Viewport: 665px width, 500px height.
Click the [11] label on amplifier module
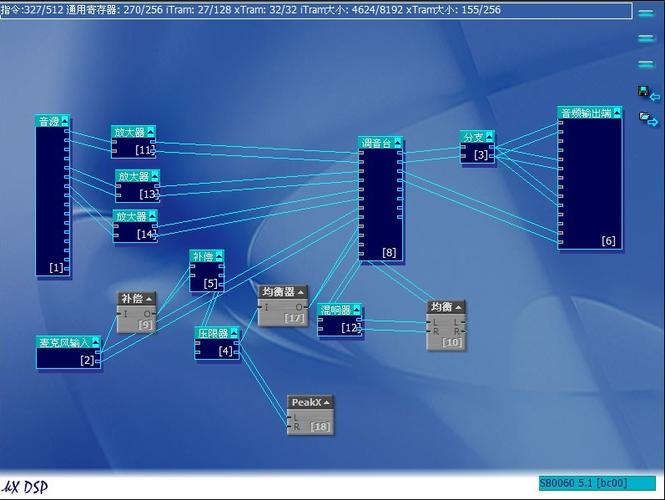pos(145,150)
